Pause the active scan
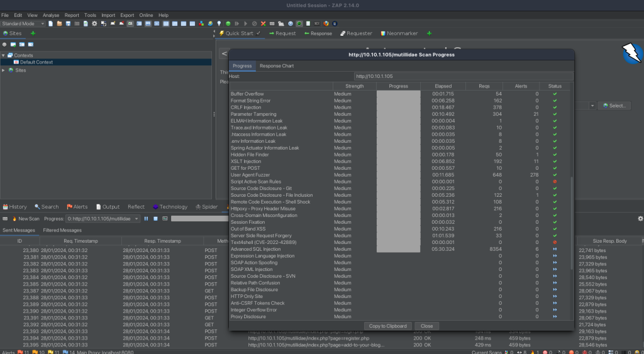The image size is (644, 354). (146, 219)
